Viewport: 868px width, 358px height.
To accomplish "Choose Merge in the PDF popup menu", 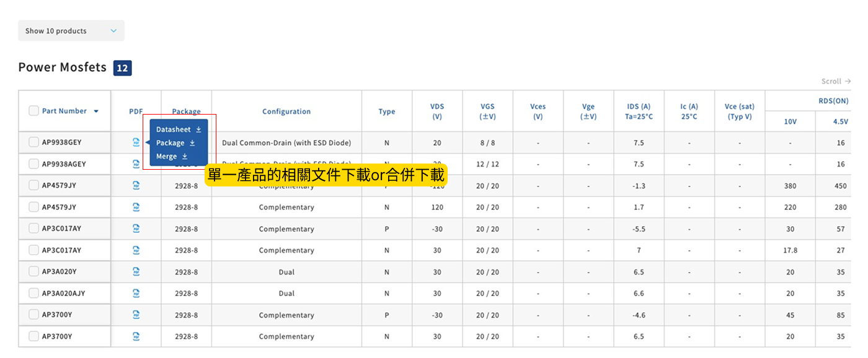I will click(x=172, y=157).
